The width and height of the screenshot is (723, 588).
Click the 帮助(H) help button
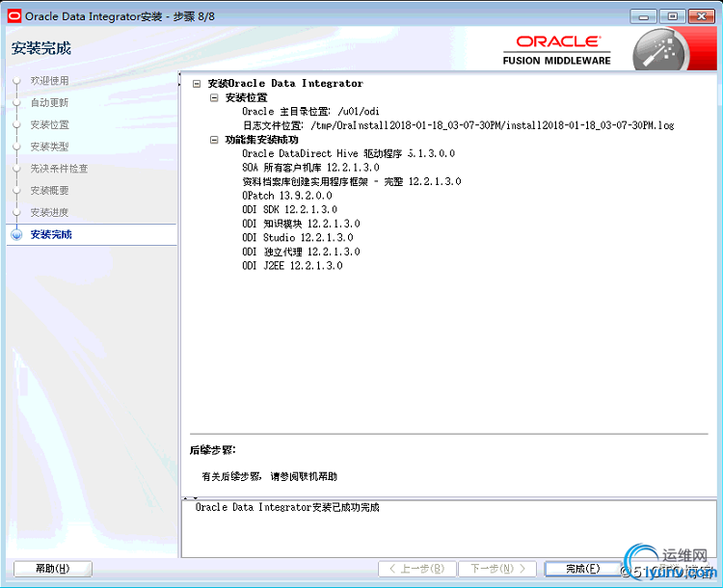(x=53, y=569)
